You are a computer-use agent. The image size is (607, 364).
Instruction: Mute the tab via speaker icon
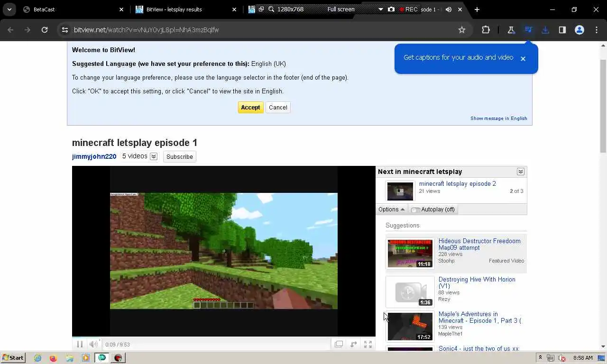449,9
